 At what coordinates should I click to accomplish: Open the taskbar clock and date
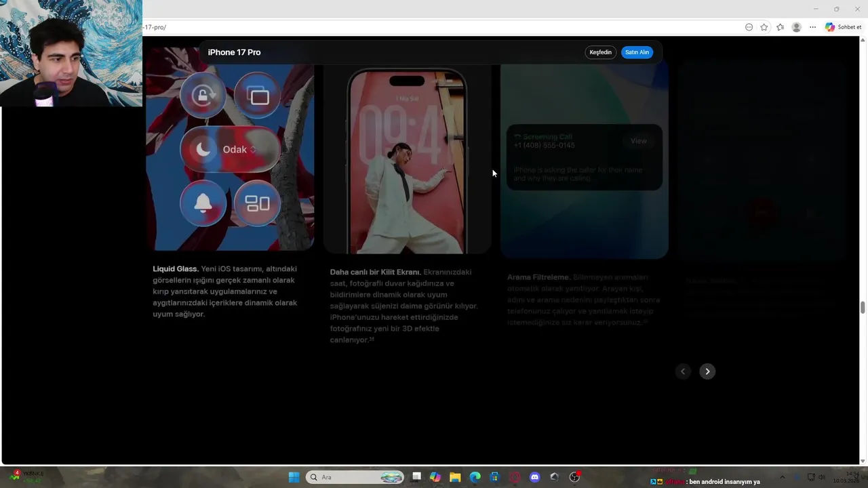[846, 477]
